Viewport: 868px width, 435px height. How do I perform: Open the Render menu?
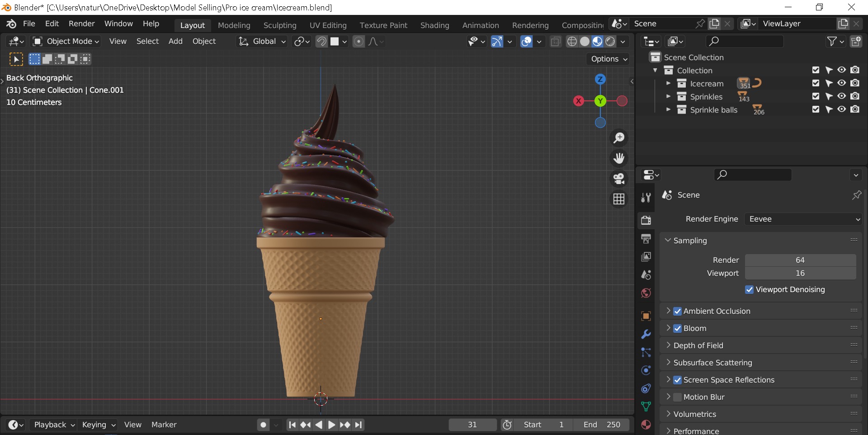(x=81, y=24)
